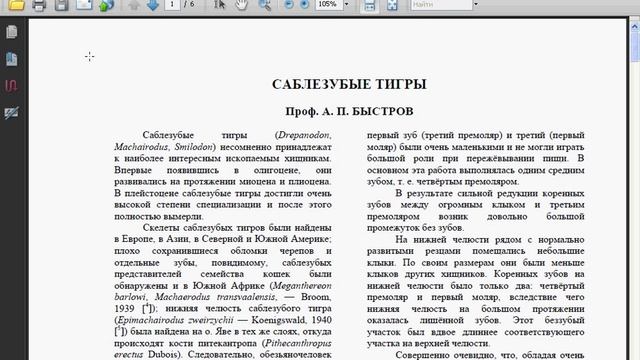640x360 pixels.
Task: Click the italic name Megantheretion barlowi start
Action: coord(302,285)
